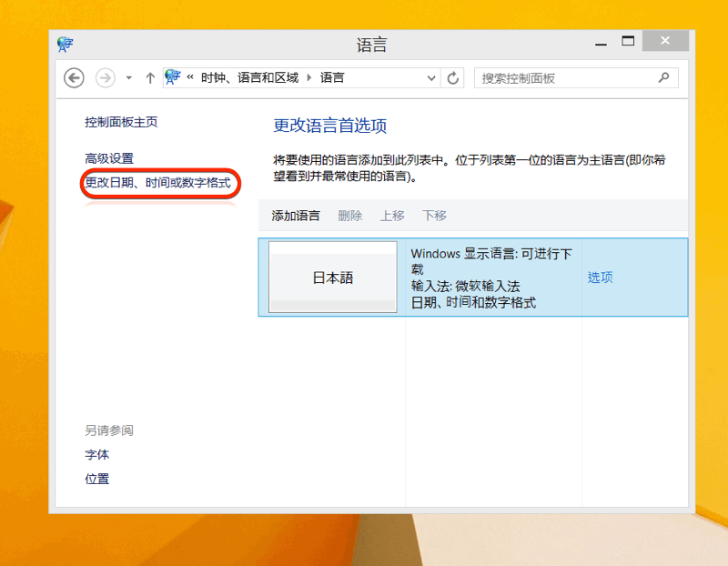Image resolution: width=728 pixels, height=566 pixels.
Task: Click 添加语言 in the language toolbar
Action: tap(296, 216)
